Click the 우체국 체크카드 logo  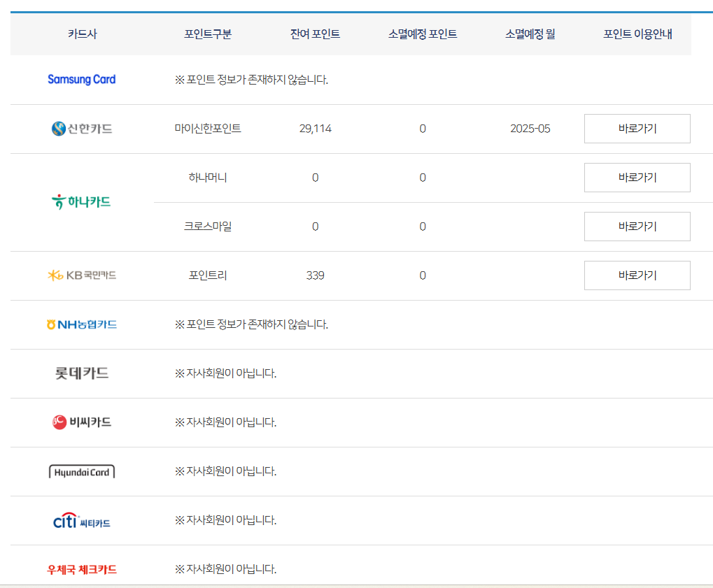82,569
